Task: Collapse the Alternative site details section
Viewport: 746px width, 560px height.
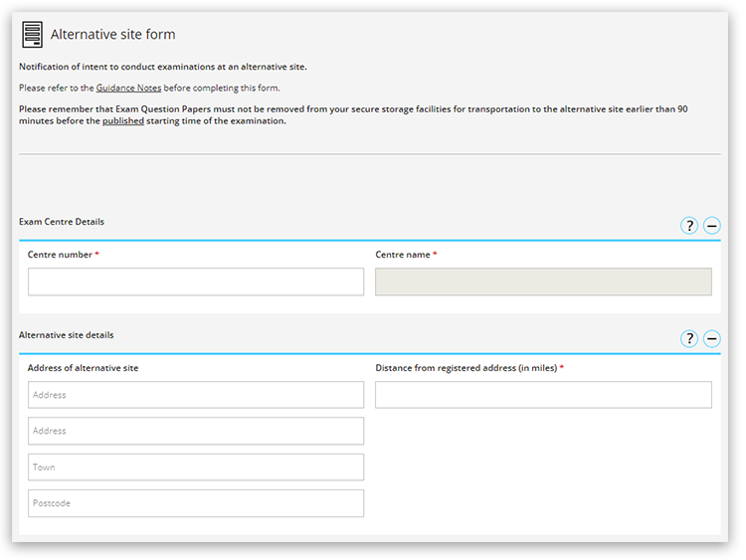Action: click(x=712, y=339)
